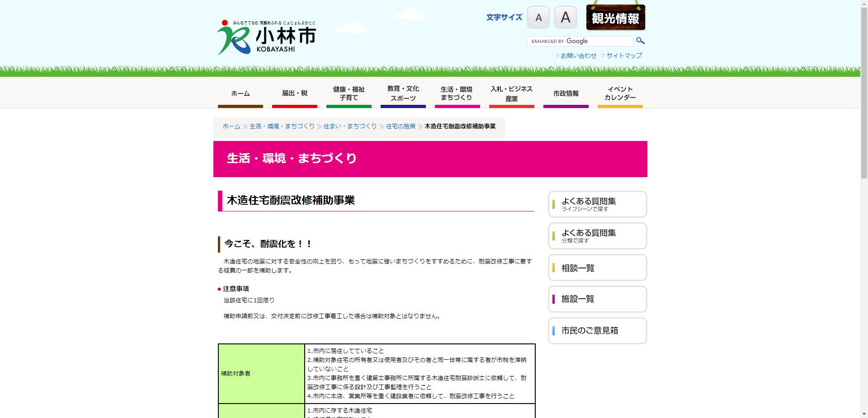Image resolution: width=868 pixels, height=418 pixels.
Task: Select the ホーム navigation tab
Action: pos(240,94)
